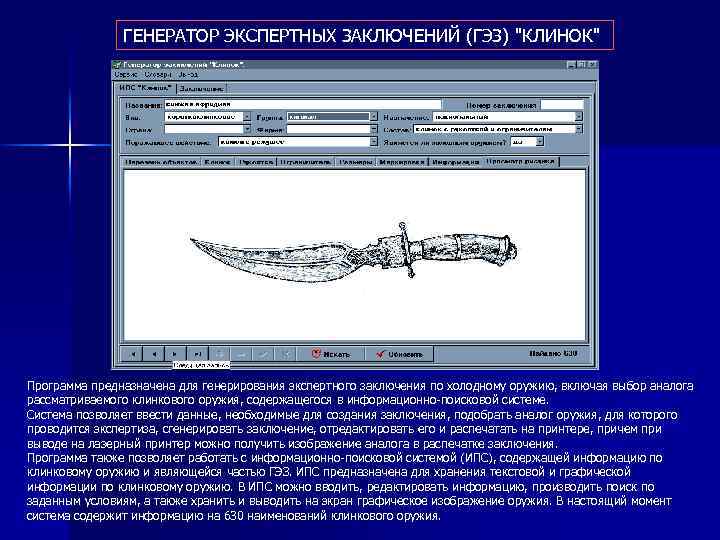Expand the Вид dropdown arrow
Screen dimensions: 720x540
[x=247, y=117]
